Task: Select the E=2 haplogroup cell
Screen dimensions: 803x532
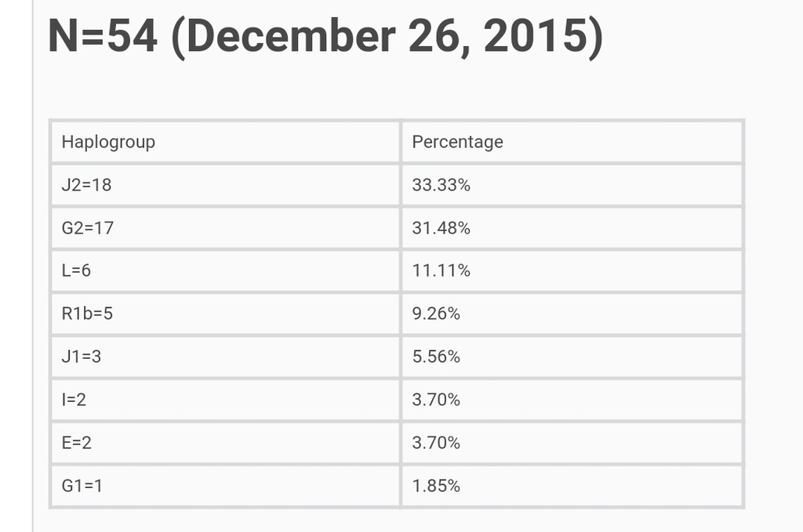Action: pos(225,443)
